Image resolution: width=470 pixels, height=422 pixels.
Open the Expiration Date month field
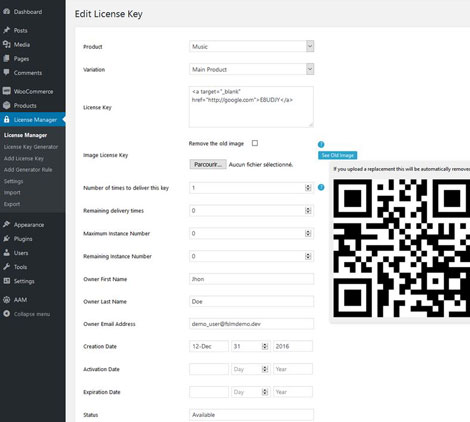point(209,392)
